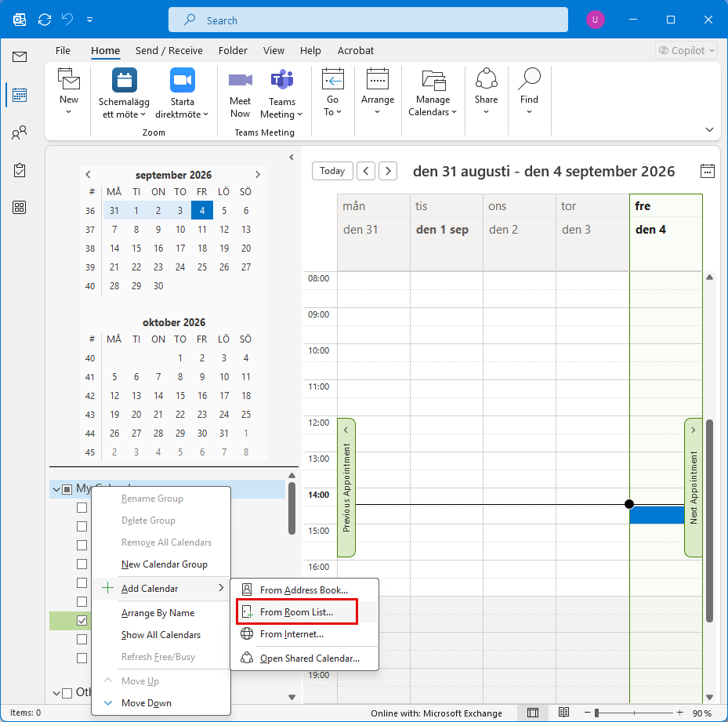
Task: Click the Teams Meeting icon
Action: (x=282, y=80)
